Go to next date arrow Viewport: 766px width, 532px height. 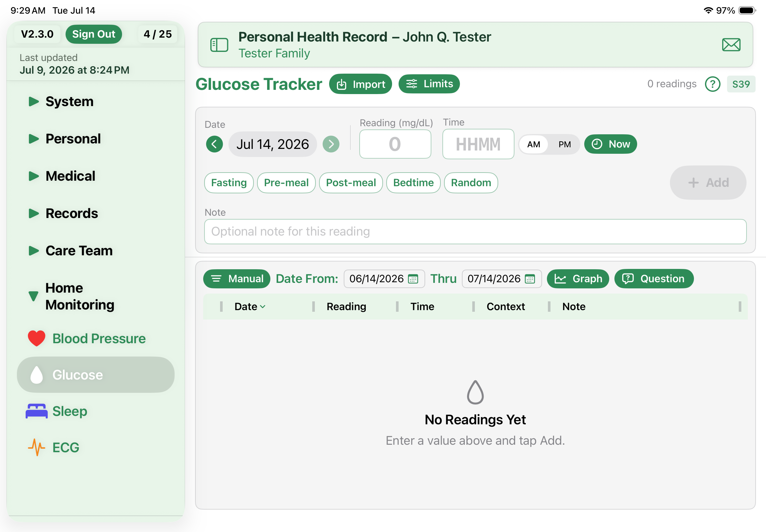pyautogui.click(x=331, y=144)
